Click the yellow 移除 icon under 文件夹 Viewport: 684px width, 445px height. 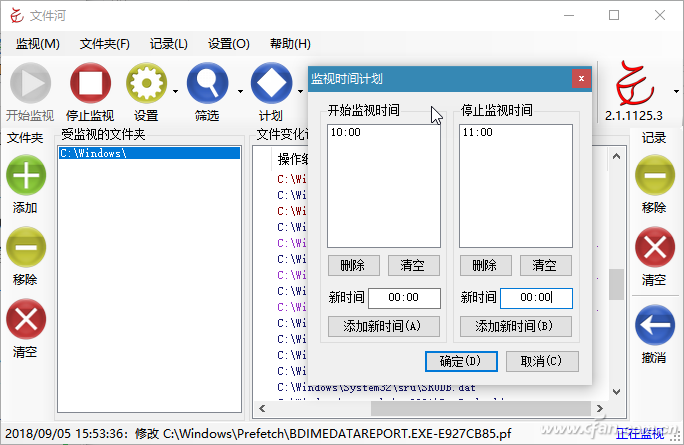tap(26, 247)
